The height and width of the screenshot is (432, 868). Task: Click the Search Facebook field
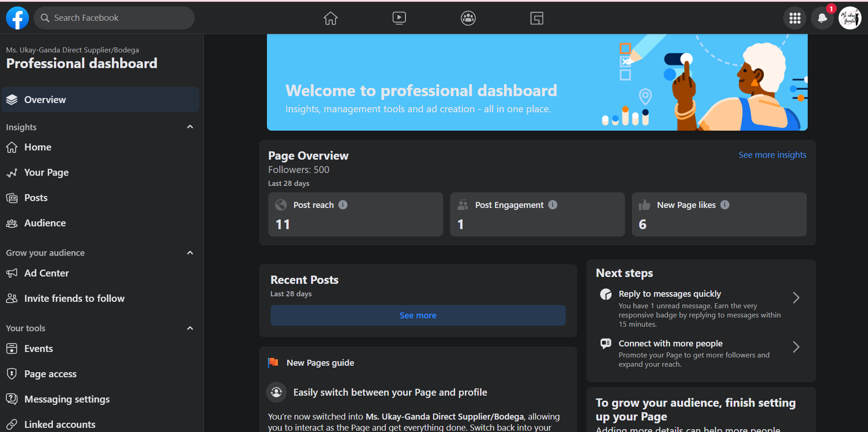point(114,18)
